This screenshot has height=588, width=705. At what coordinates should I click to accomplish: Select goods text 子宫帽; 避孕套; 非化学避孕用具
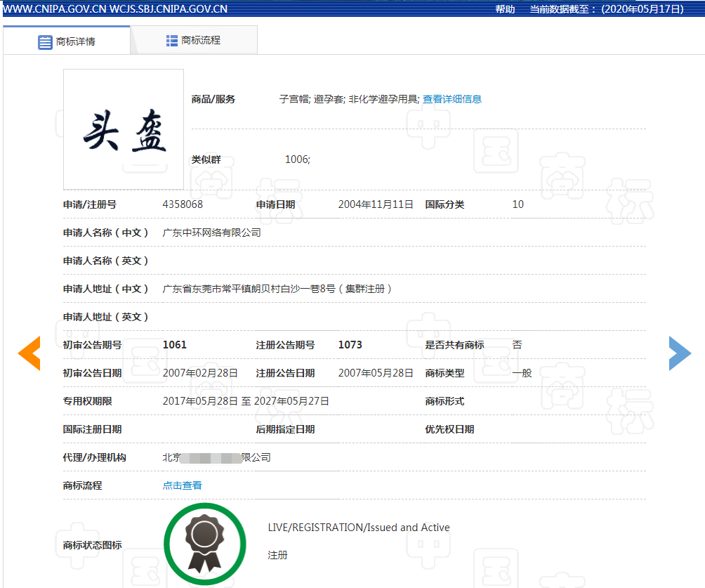349,99
